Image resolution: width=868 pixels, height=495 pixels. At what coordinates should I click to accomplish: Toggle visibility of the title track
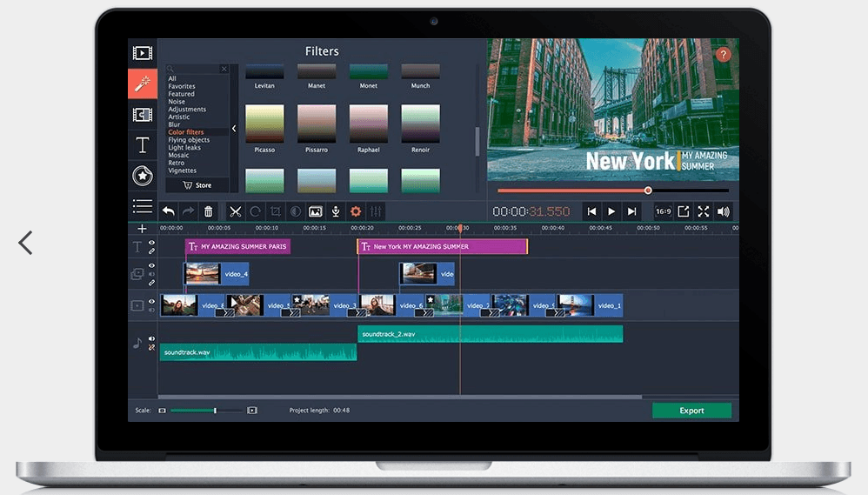151,243
